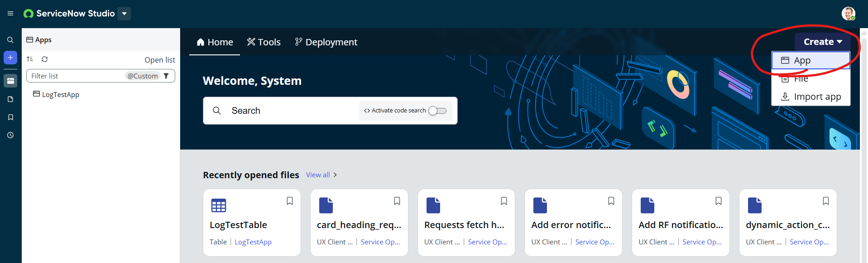Open the bookmarks icon in sidebar

coord(10,117)
